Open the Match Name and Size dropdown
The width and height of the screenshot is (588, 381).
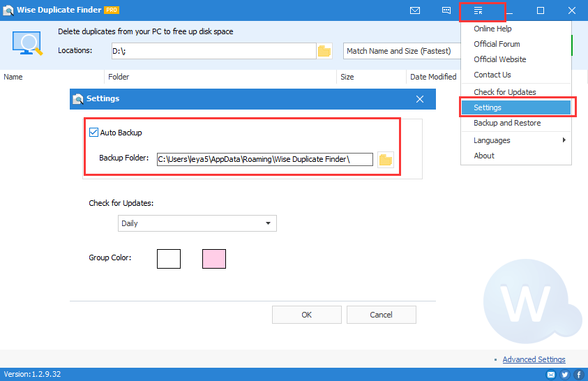[402, 51]
